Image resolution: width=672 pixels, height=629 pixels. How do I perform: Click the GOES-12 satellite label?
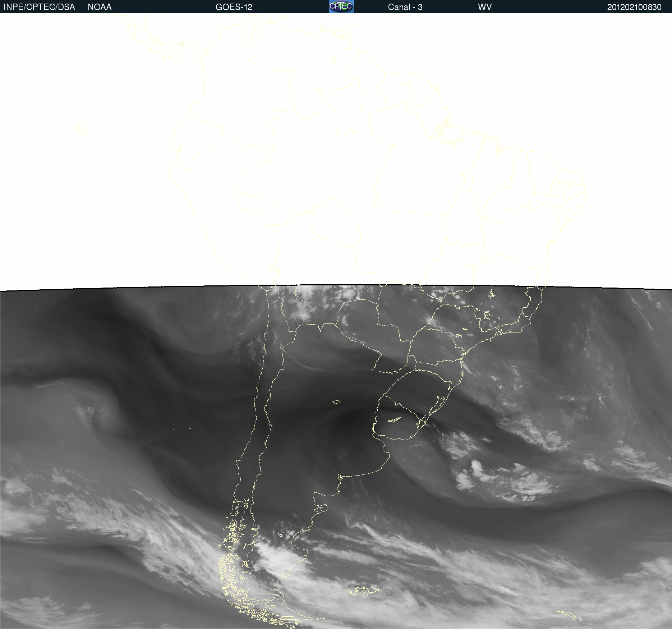pyautogui.click(x=234, y=7)
